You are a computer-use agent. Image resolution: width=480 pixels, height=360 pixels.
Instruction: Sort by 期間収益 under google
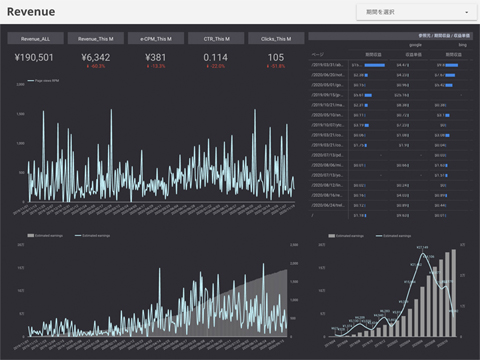point(373,54)
